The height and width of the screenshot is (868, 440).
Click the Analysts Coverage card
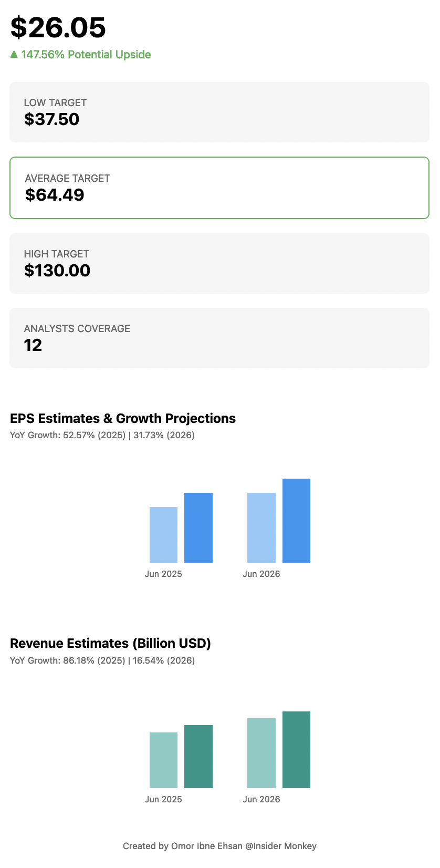(x=219, y=338)
